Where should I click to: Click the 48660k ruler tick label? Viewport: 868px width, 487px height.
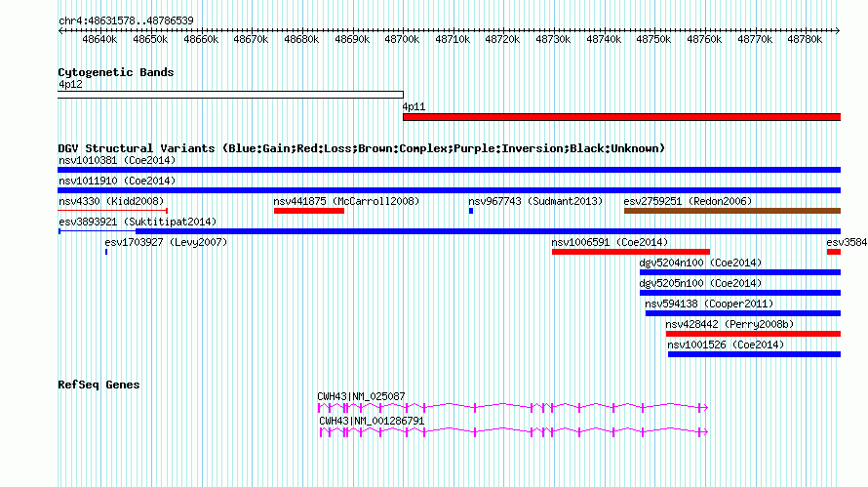pos(201,39)
